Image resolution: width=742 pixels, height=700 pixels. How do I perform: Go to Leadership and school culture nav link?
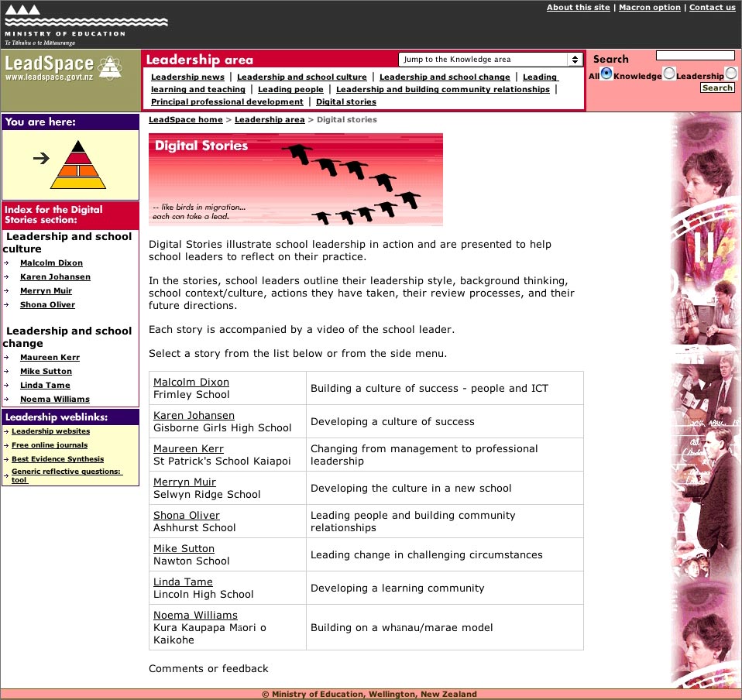coord(302,77)
